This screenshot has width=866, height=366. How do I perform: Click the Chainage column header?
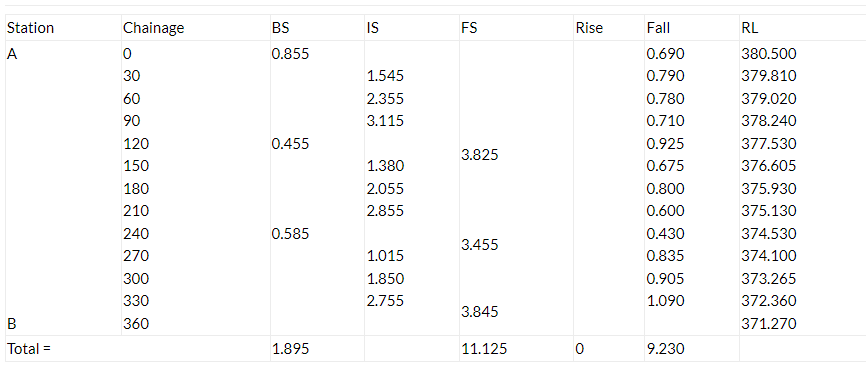click(x=154, y=28)
